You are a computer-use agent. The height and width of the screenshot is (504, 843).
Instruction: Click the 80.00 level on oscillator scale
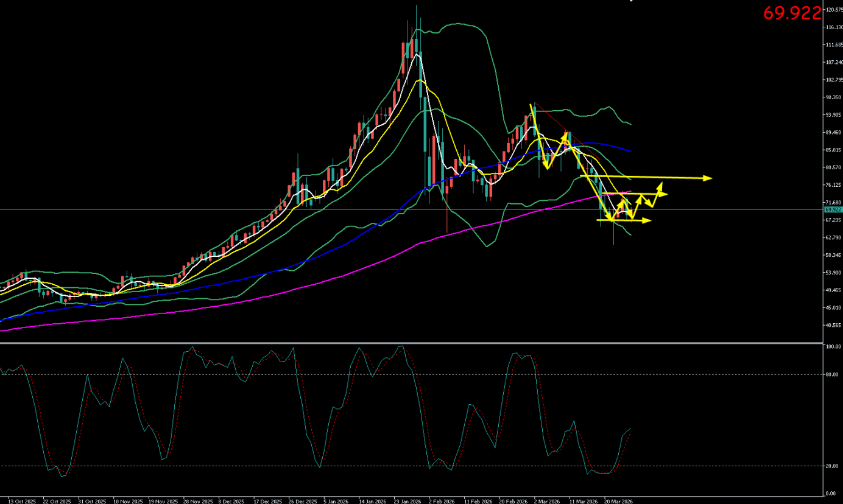tap(832, 374)
